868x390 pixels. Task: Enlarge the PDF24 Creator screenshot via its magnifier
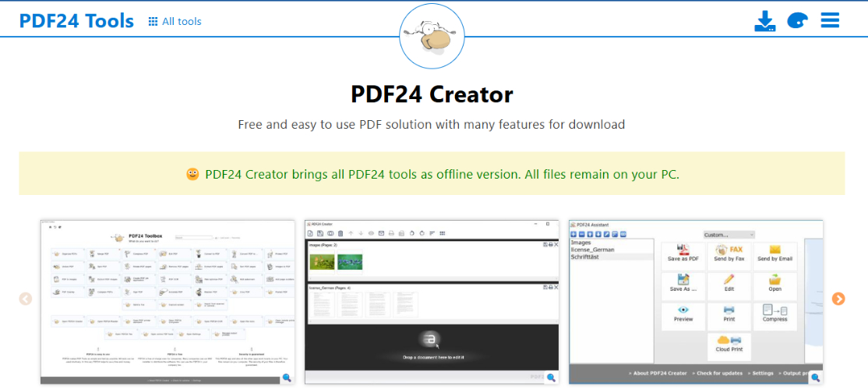[x=551, y=378]
